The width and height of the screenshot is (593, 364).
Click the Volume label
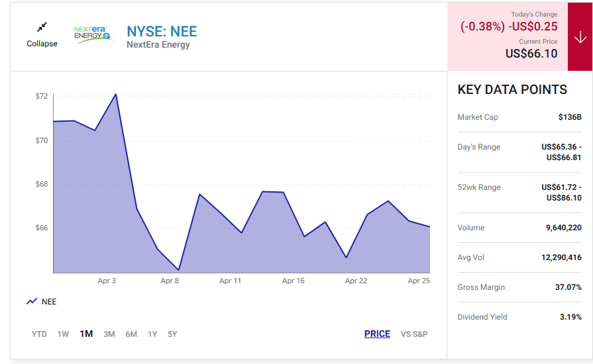pyautogui.click(x=471, y=228)
